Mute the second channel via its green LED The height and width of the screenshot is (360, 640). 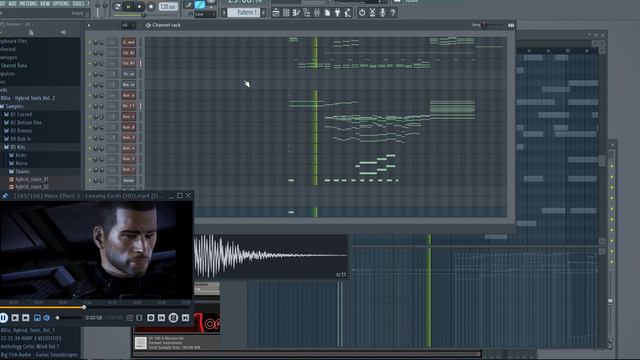[x=90, y=53]
